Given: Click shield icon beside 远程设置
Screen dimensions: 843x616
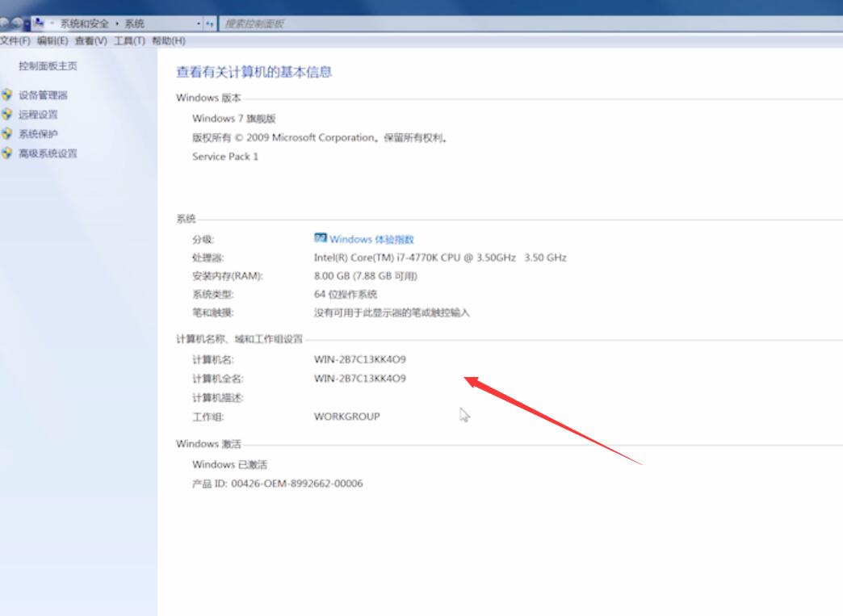Looking at the screenshot, I should tap(6, 115).
